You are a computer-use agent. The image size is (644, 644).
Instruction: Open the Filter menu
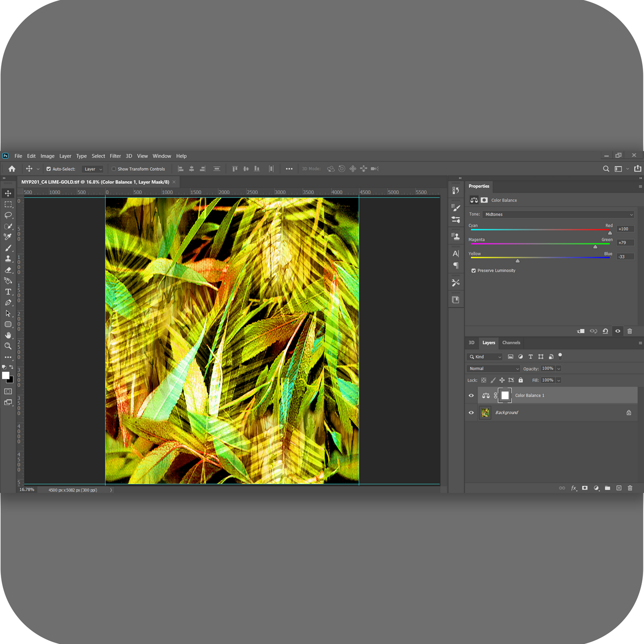(115, 156)
